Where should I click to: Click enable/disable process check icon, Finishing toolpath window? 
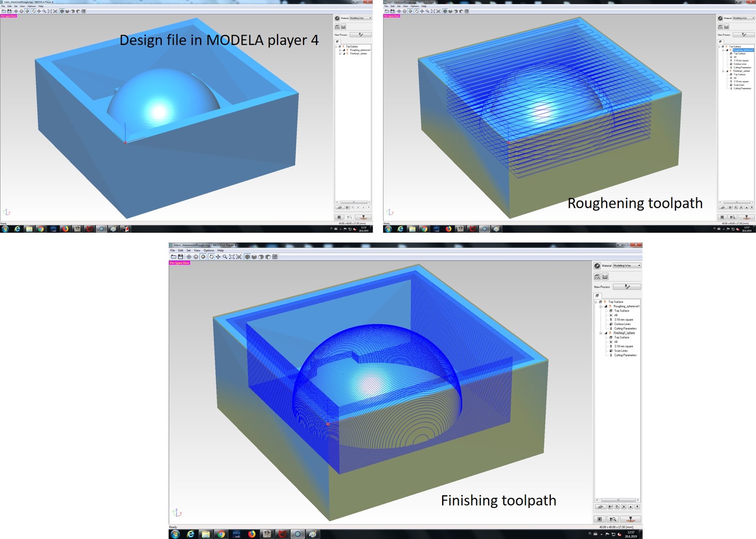pyautogui.click(x=610, y=507)
